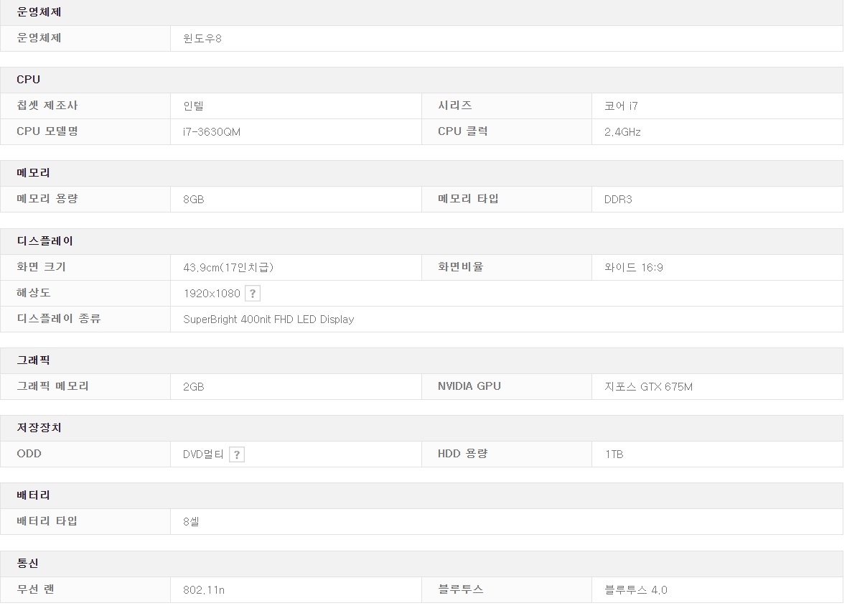Select the 2.4GHz CPU clock value
Image resolution: width=847 pixels, height=616 pixels.
622,132
